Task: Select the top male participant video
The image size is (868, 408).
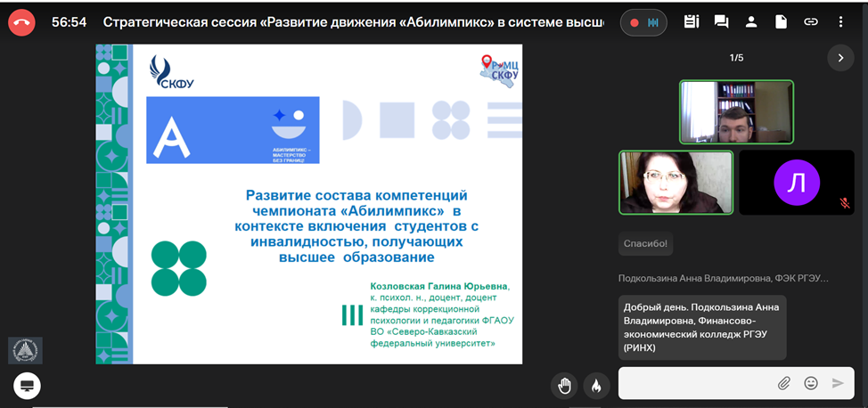Action: point(735,112)
